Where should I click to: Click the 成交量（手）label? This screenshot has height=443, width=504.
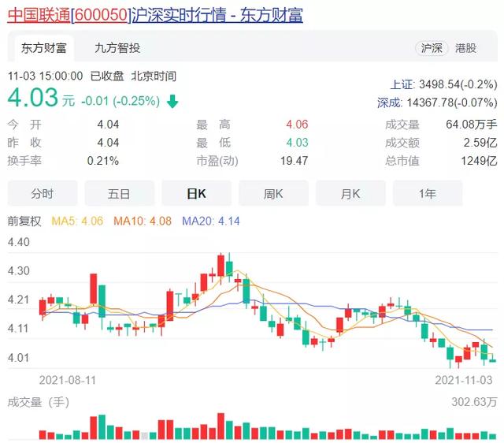coord(39,402)
